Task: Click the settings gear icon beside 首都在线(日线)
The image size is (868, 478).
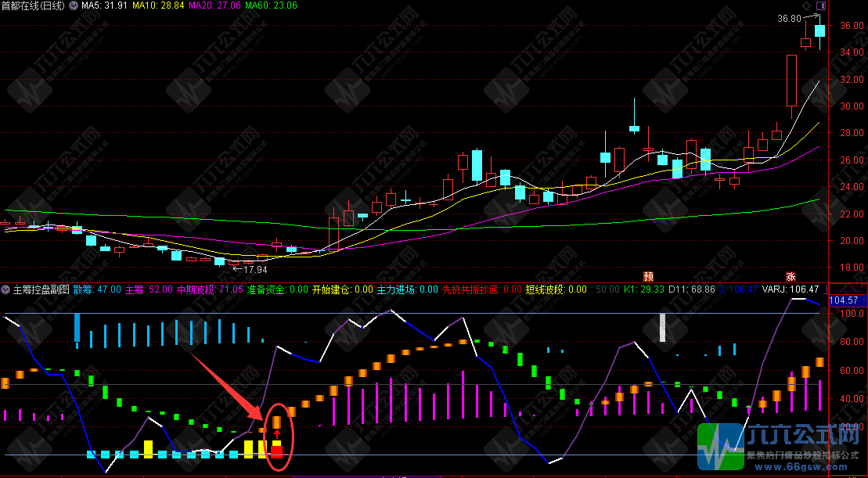Action: (74, 5)
